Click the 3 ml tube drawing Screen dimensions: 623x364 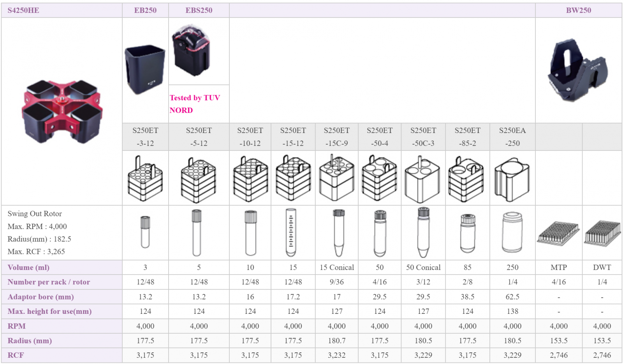pos(145,232)
